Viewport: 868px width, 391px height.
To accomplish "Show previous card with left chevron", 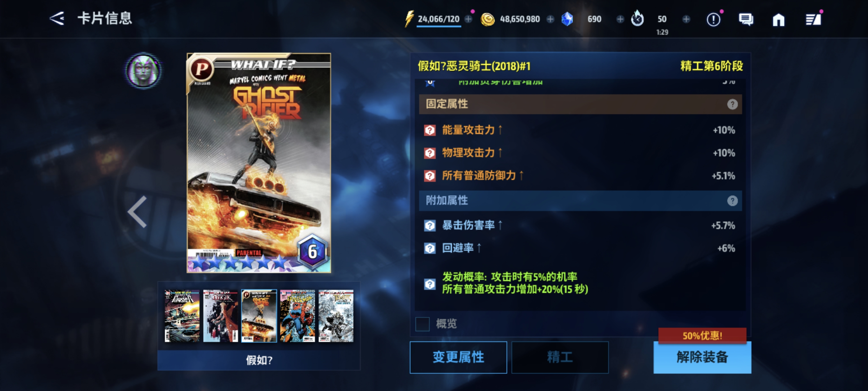I will click(x=137, y=212).
